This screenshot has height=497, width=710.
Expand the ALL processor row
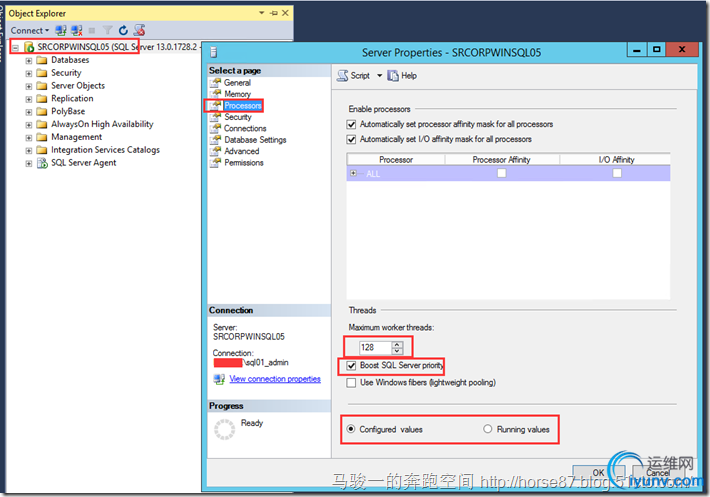[354, 173]
